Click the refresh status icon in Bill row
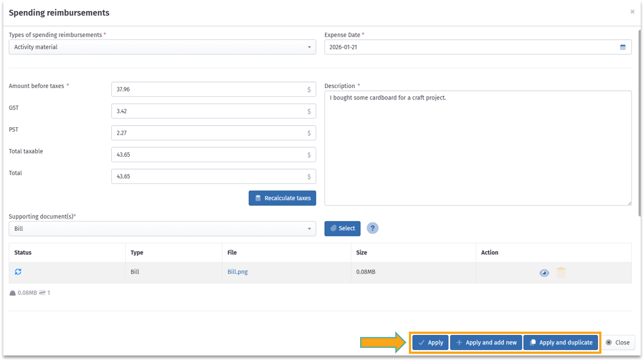The image size is (644, 361). pyautogui.click(x=18, y=272)
